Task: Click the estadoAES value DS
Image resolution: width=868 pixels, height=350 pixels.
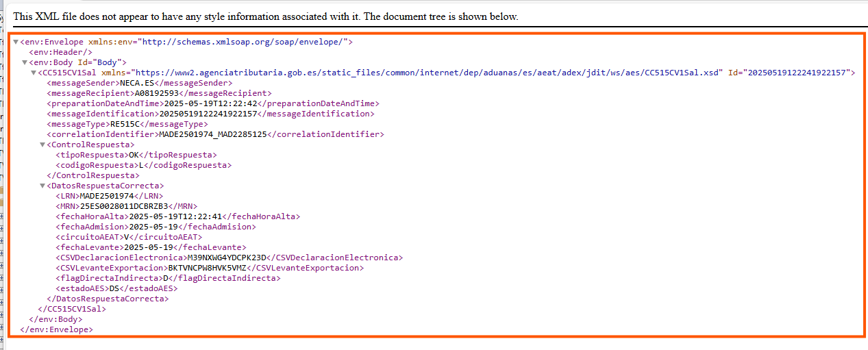Action: tap(114, 288)
